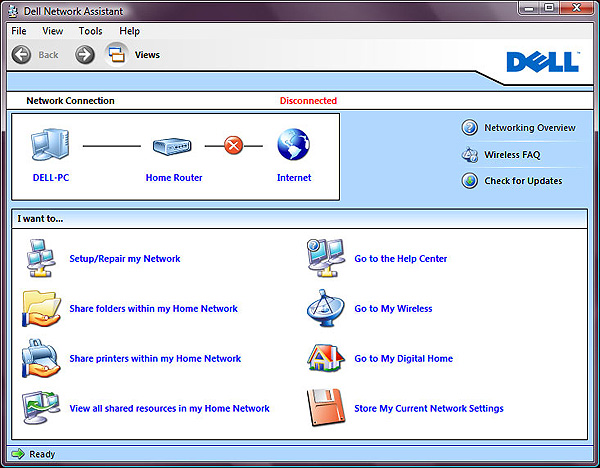Open the File menu
Viewport: 600px width, 468px height.
[x=19, y=31]
